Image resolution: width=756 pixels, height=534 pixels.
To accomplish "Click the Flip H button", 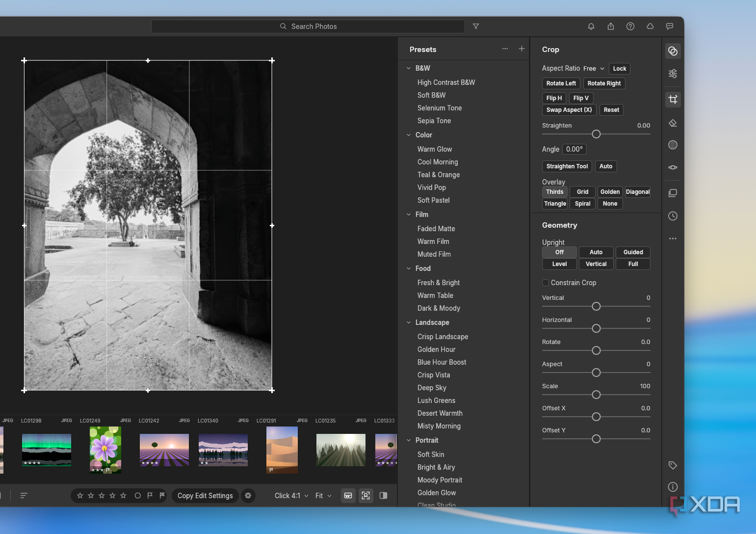I will click(554, 98).
